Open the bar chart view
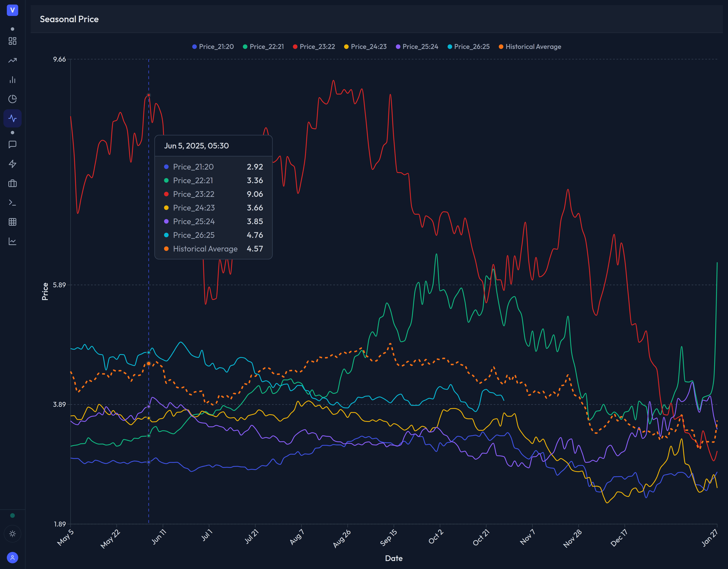This screenshot has height=569, width=728. tap(13, 80)
